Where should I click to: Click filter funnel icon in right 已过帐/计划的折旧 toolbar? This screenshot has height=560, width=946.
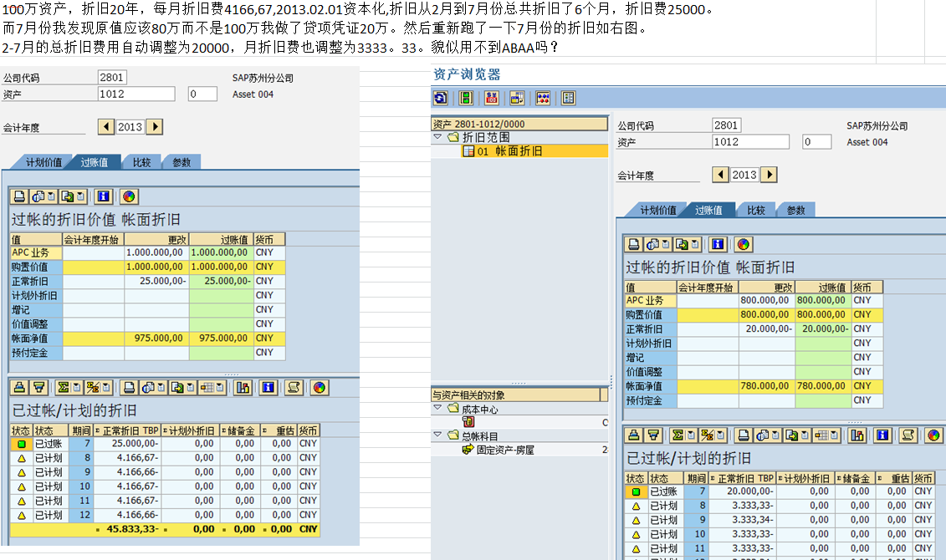coord(652,435)
